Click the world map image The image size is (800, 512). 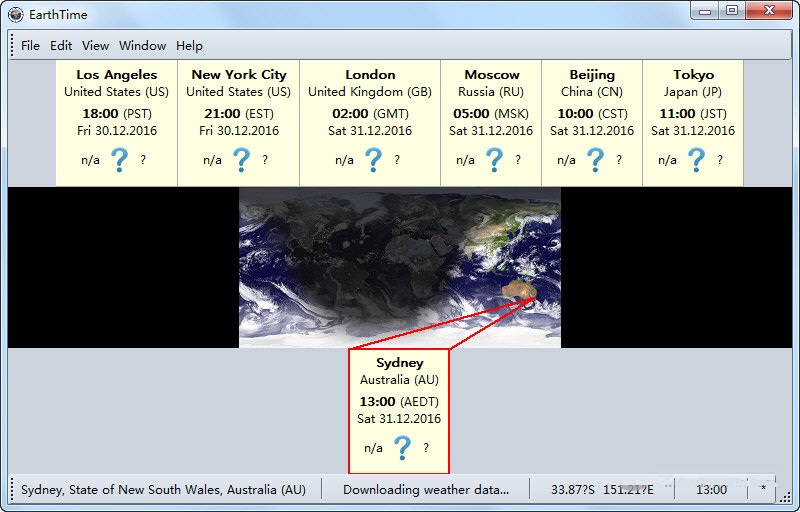coord(400,267)
